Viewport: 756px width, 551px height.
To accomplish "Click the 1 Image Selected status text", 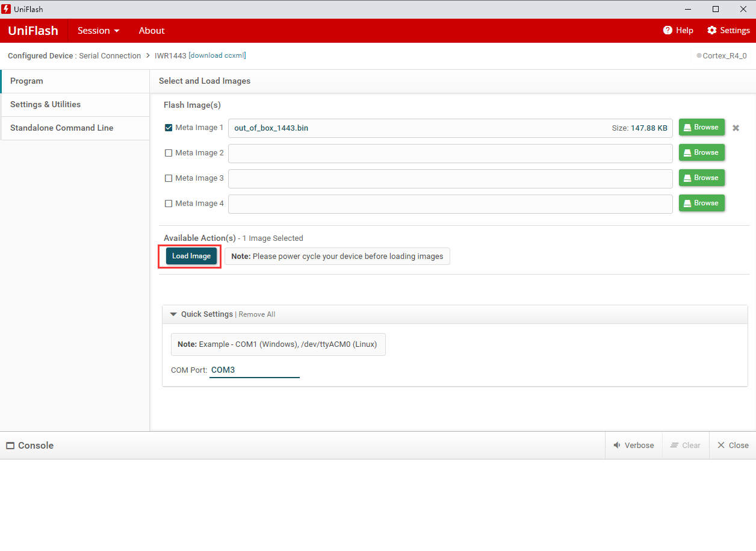I will (273, 238).
